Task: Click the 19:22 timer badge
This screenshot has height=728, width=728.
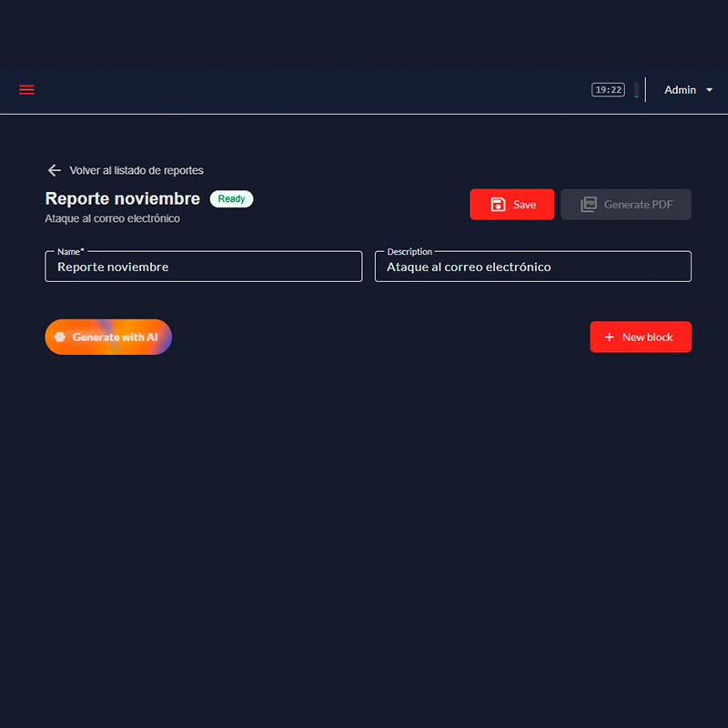Action: click(x=608, y=89)
